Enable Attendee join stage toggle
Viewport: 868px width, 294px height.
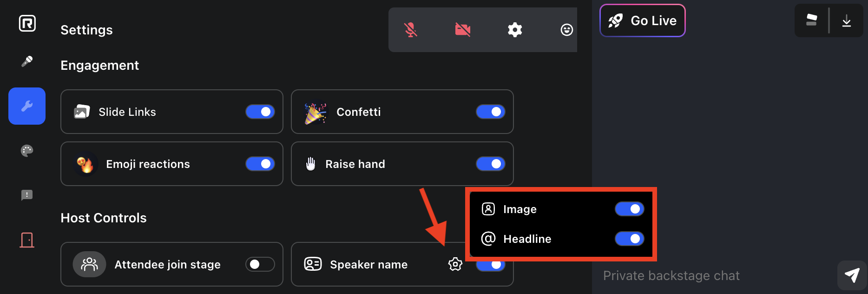pyautogui.click(x=260, y=264)
